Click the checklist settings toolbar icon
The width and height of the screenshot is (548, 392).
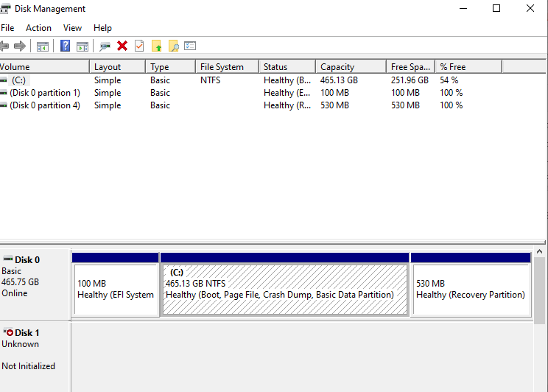[190, 46]
